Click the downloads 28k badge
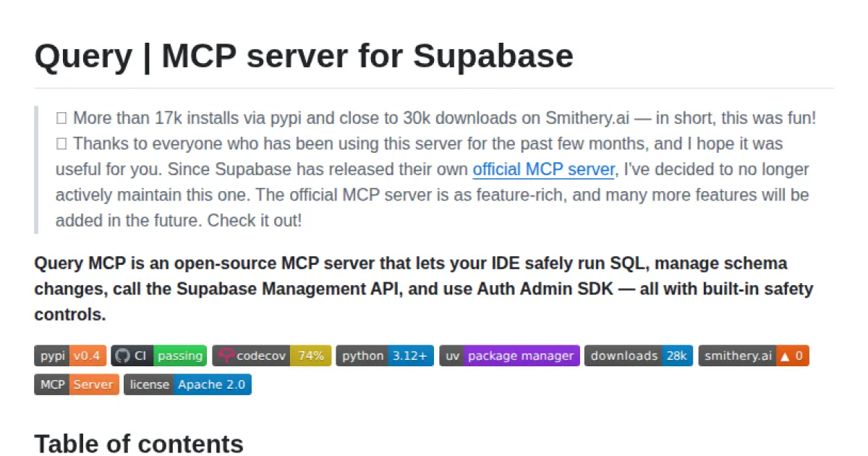 [x=638, y=355]
